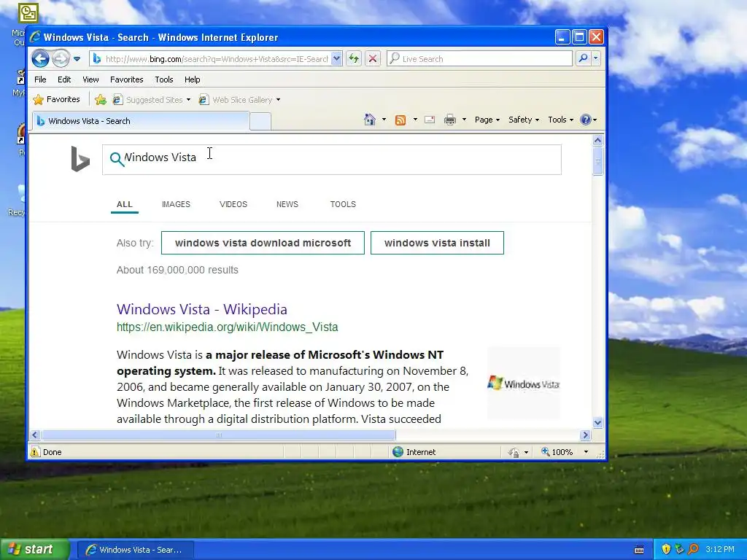This screenshot has width=747, height=560.
Task: Click the Read Mail icon
Action: (x=430, y=120)
